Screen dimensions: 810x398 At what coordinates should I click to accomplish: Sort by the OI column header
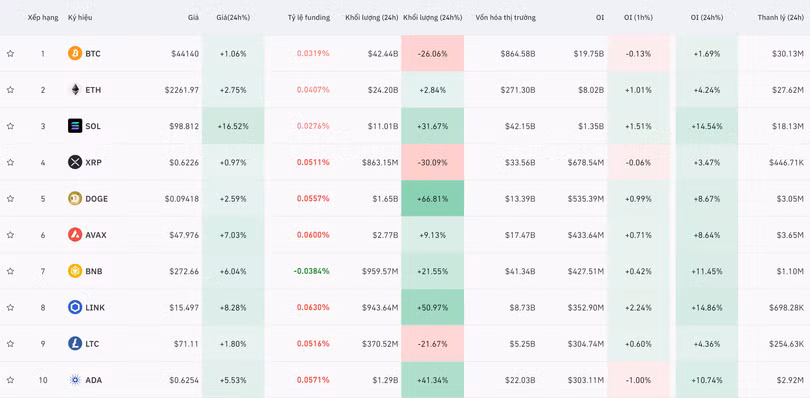[x=599, y=18]
